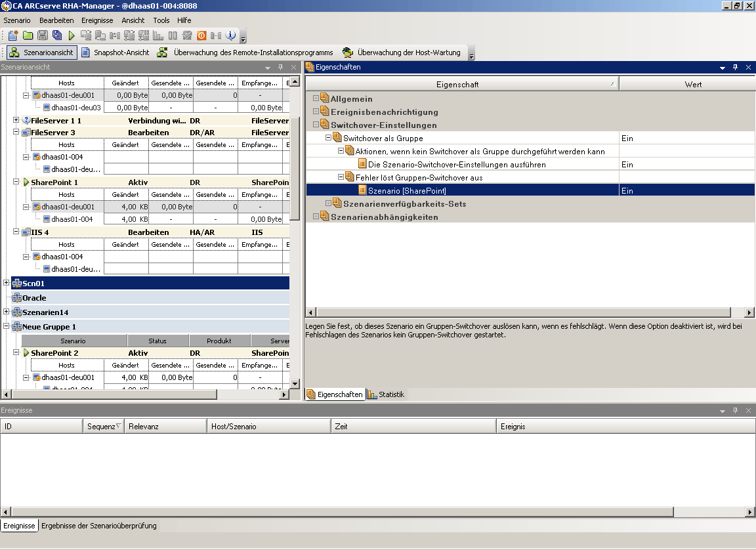Toggle pin on the Eigenschaften panel
This screenshot has width=756, height=550.
[735, 68]
